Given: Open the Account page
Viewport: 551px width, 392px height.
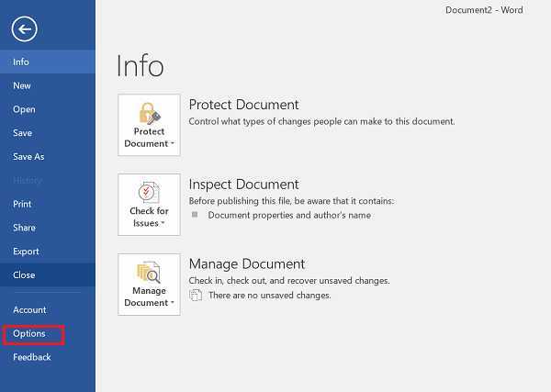Looking at the screenshot, I should (x=48, y=309).
